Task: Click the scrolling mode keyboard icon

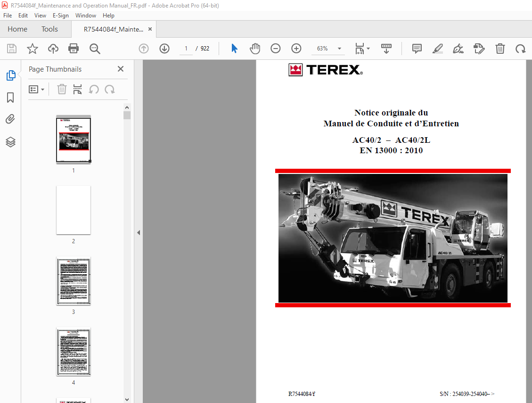Action: (386, 49)
